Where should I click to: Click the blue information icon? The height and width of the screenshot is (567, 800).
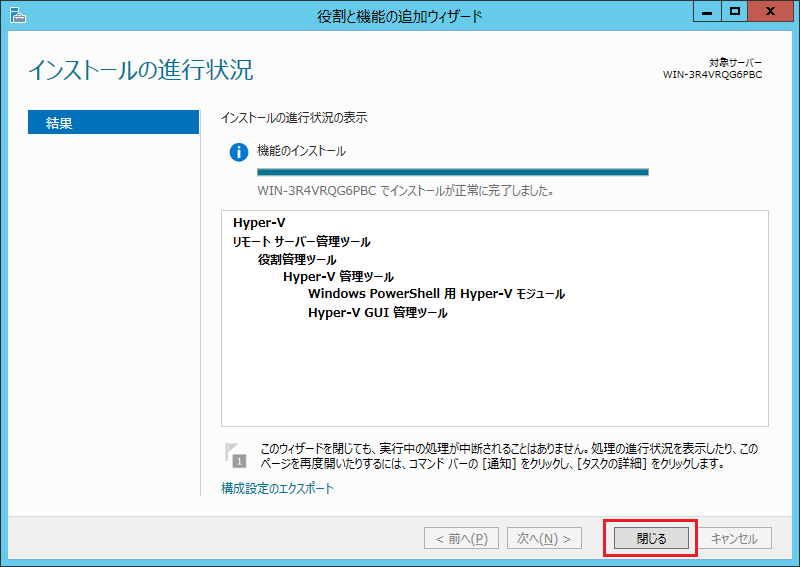pyautogui.click(x=238, y=152)
